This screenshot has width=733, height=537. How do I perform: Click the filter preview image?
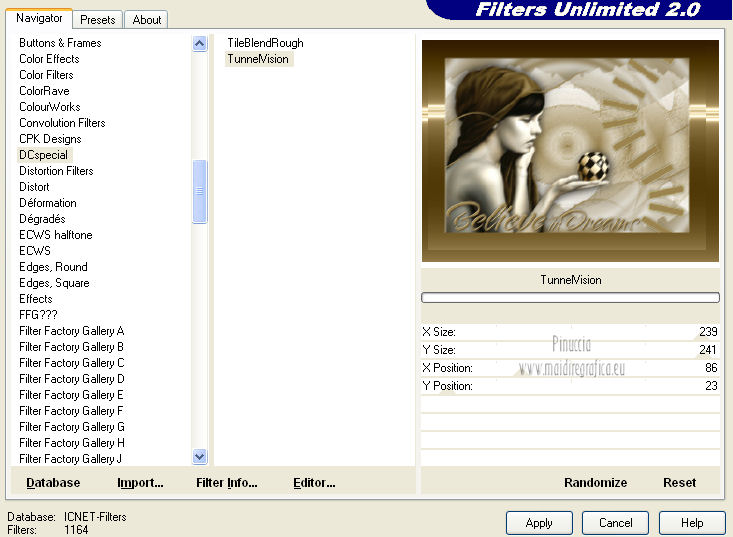click(570, 150)
